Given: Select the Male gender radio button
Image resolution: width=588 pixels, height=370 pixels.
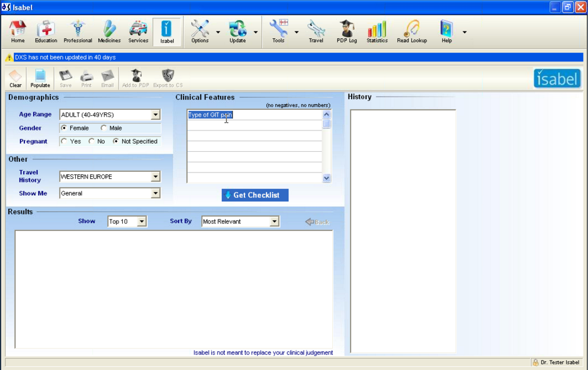Looking at the screenshot, I should (104, 128).
